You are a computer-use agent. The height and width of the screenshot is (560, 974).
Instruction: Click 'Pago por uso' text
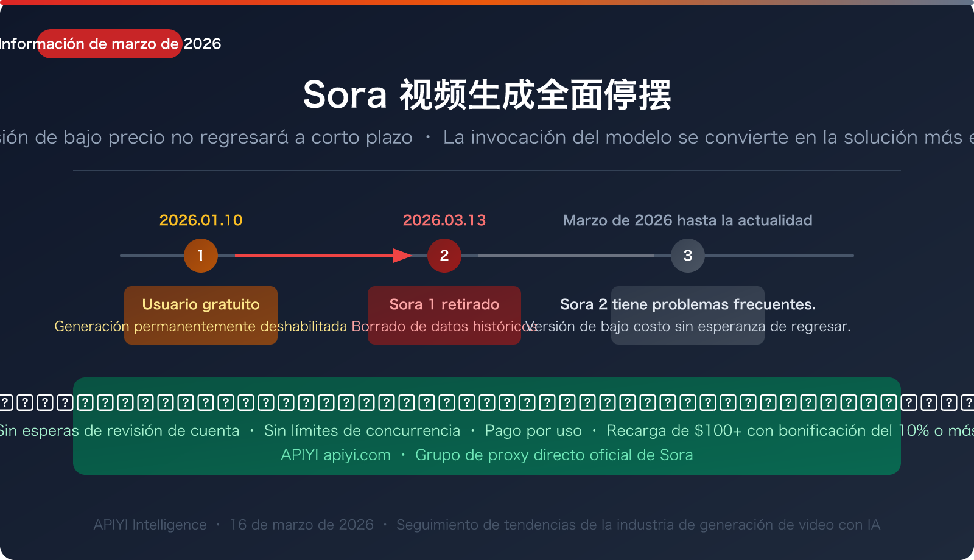tap(533, 430)
